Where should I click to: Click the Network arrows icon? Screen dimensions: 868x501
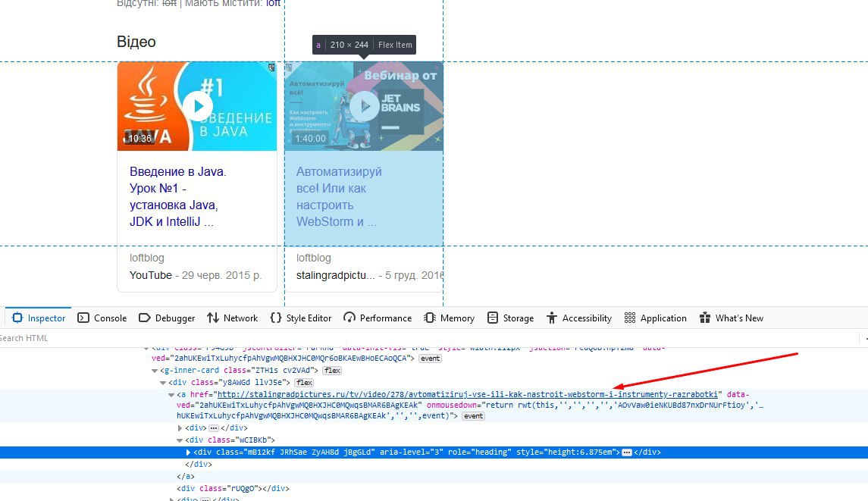coord(212,318)
